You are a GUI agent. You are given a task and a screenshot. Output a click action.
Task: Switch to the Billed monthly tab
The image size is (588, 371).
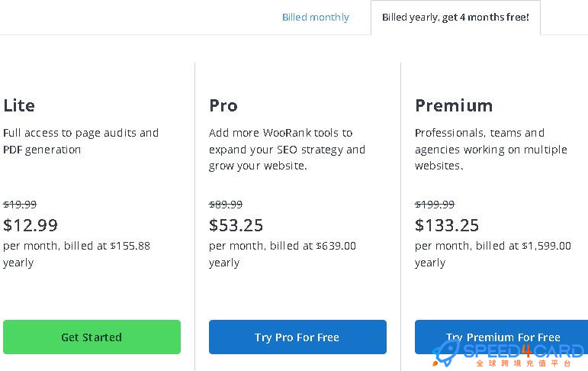pos(316,18)
